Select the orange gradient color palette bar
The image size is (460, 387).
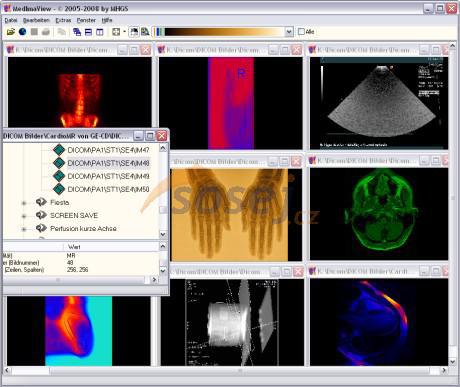coord(224,32)
